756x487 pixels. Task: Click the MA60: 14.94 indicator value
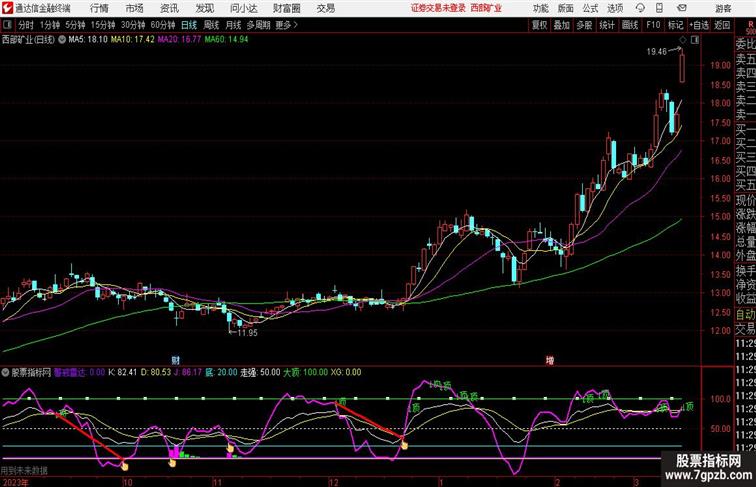click(x=226, y=40)
